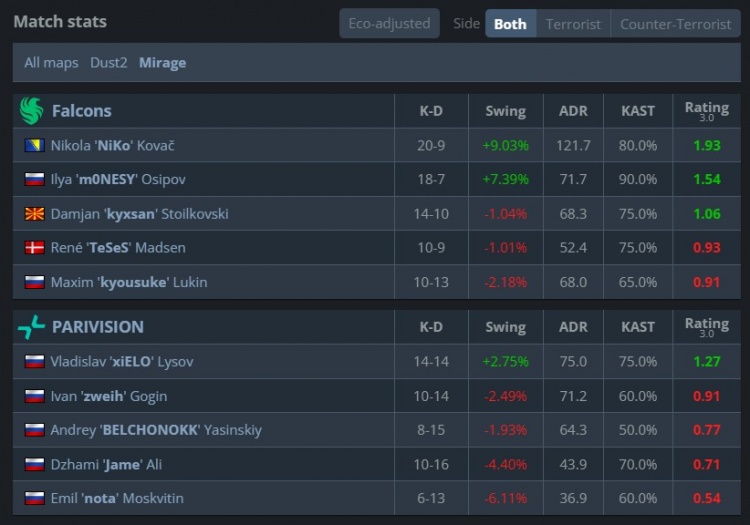This screenshot has width=750, height=525.
Task: Click the Falcons team logo icon
Action: coord(32,111)
